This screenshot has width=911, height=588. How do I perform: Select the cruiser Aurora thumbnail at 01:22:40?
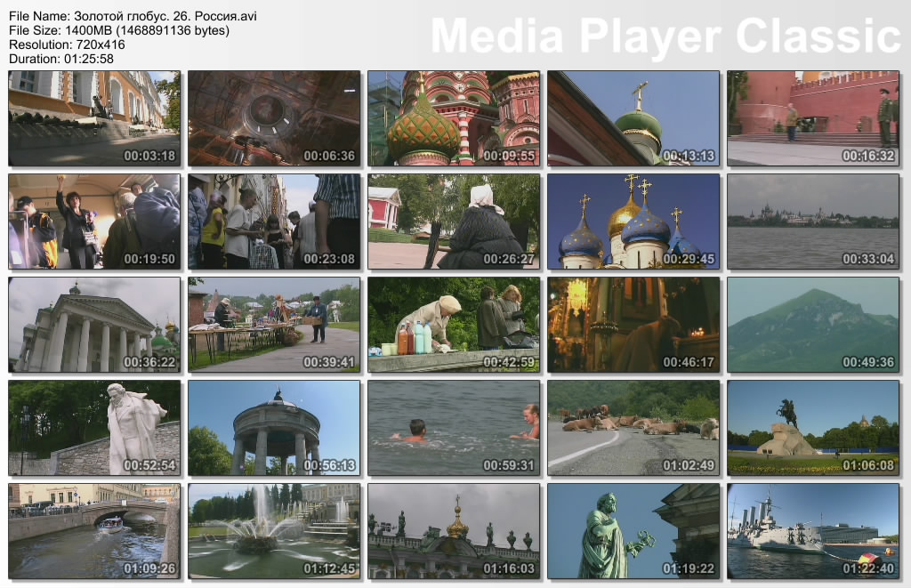click(x=813, y=531)
